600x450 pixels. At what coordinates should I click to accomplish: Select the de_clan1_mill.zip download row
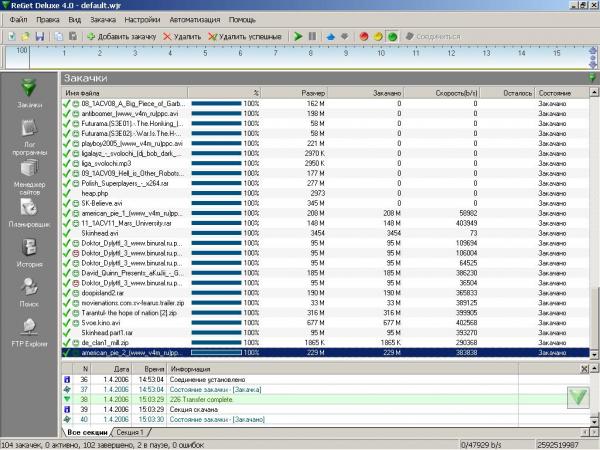(325, 342)
